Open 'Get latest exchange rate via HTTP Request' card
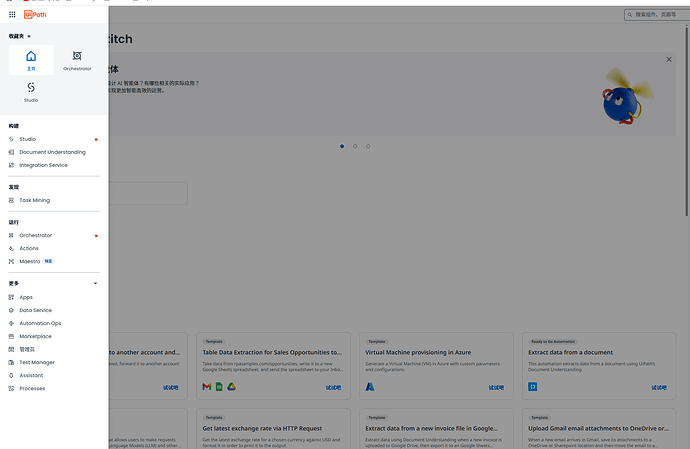Viewport: 690px width, 449px height. click(273, 429)
